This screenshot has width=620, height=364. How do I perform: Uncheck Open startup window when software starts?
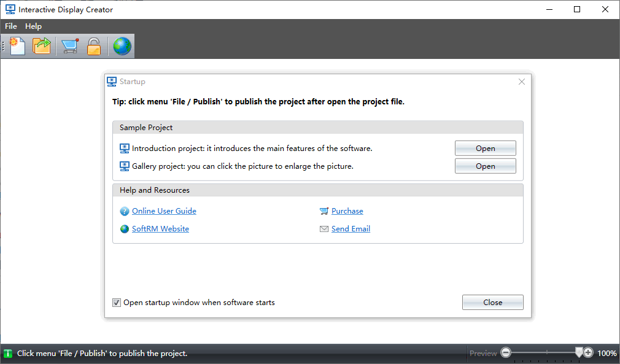(117, 303)
